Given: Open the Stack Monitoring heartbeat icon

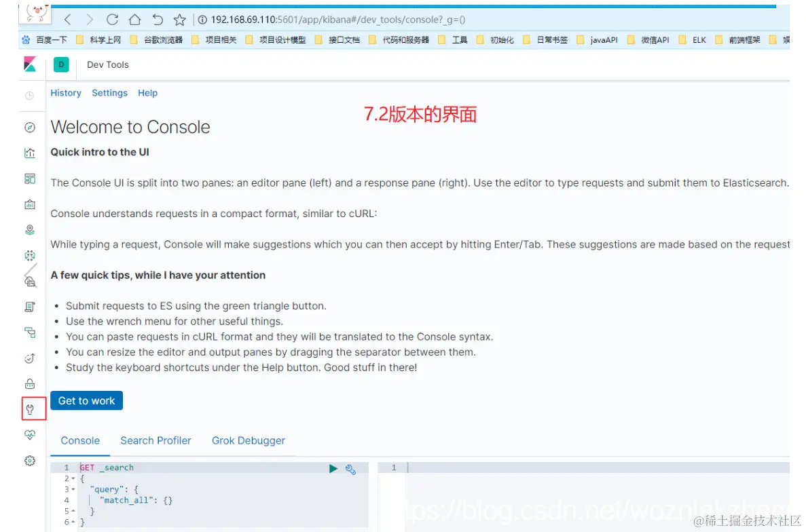Looking at the screenshot, I should pos(30,435).
